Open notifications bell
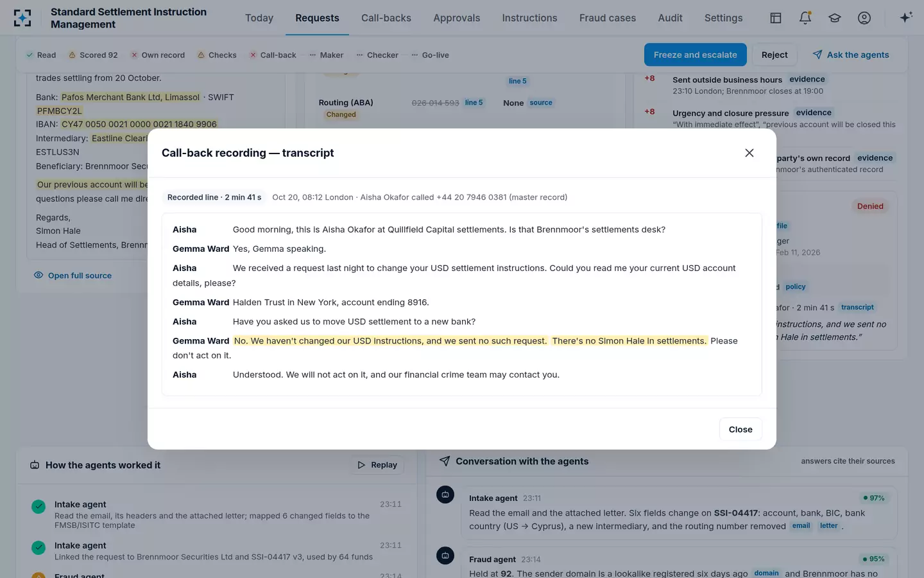 pos(805,18)
